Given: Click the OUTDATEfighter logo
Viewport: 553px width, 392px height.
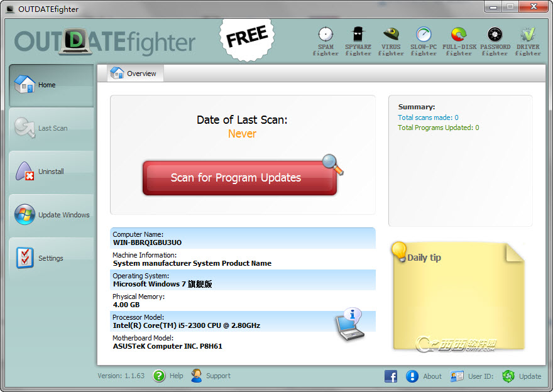Looking at the screenshot, I should pyautogui.click(x=105, y=42).
